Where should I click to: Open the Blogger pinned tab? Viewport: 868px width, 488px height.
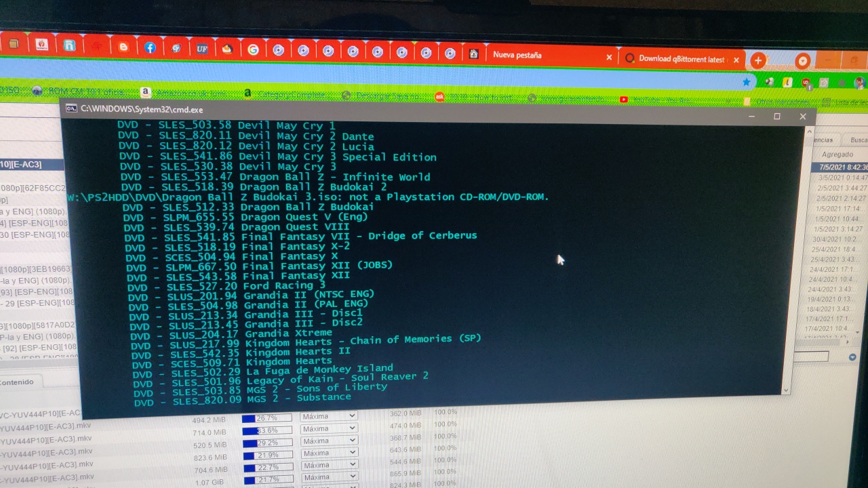point(123,47)
